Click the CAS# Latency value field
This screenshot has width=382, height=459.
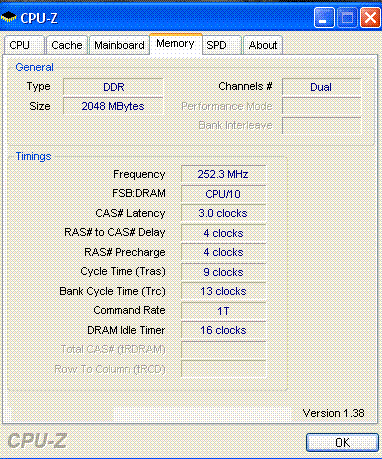click(223, 213)
